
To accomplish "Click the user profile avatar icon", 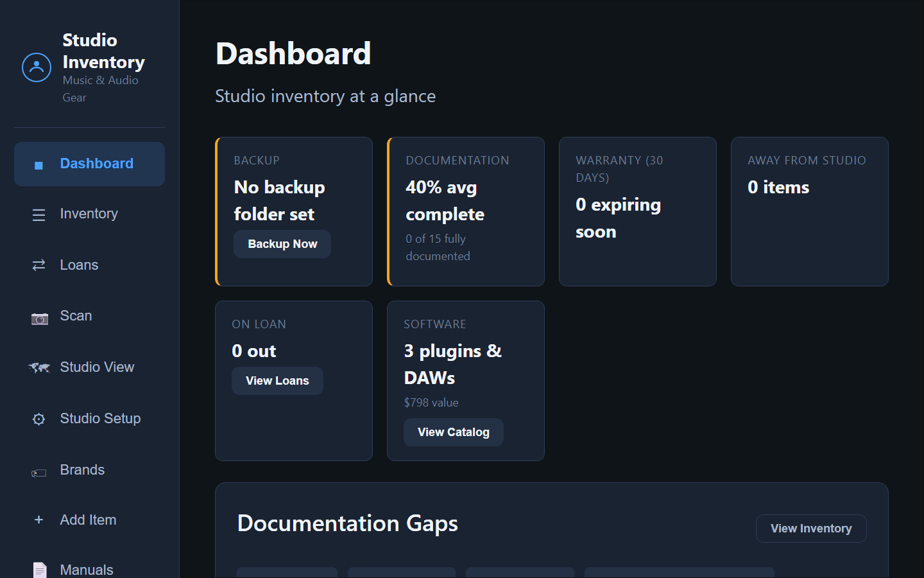I will [x=37, y=67].
